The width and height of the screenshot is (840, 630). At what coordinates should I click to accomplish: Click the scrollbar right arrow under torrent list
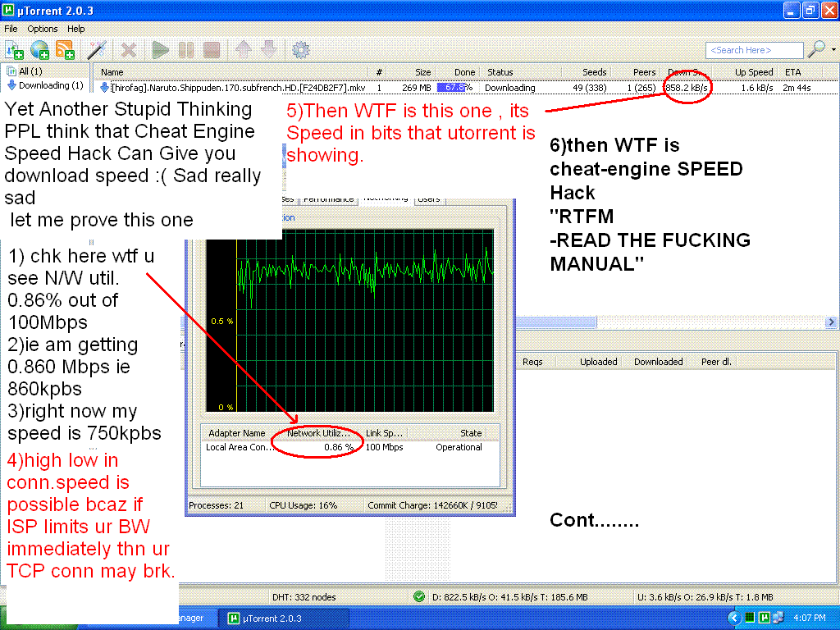pos(831,322)
